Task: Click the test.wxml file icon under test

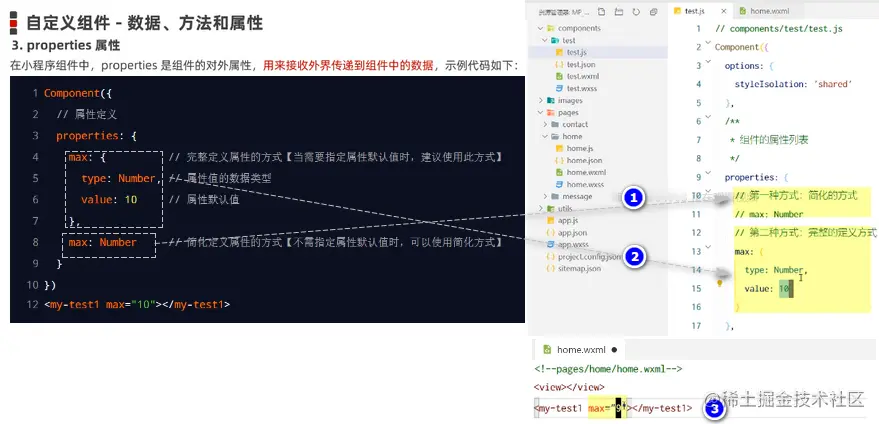Action: (559, 76)
